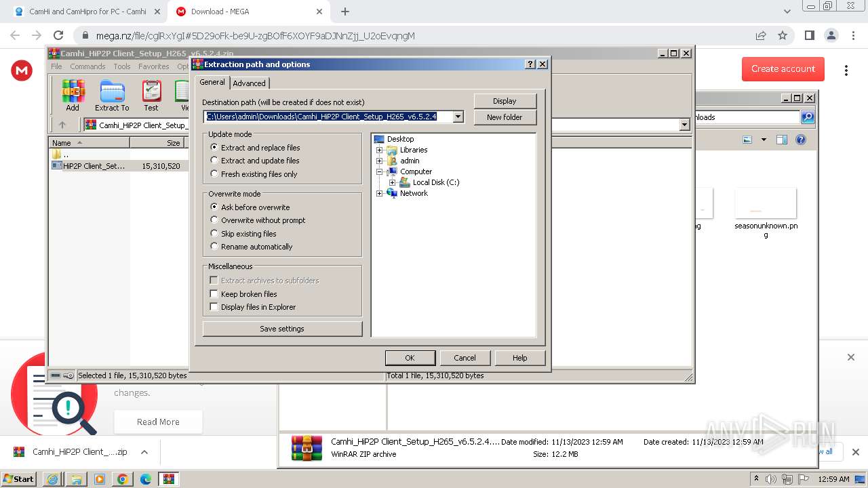Open File Explorer from taskbar
The height and width of the screenshot is (488, 868).
77,479
